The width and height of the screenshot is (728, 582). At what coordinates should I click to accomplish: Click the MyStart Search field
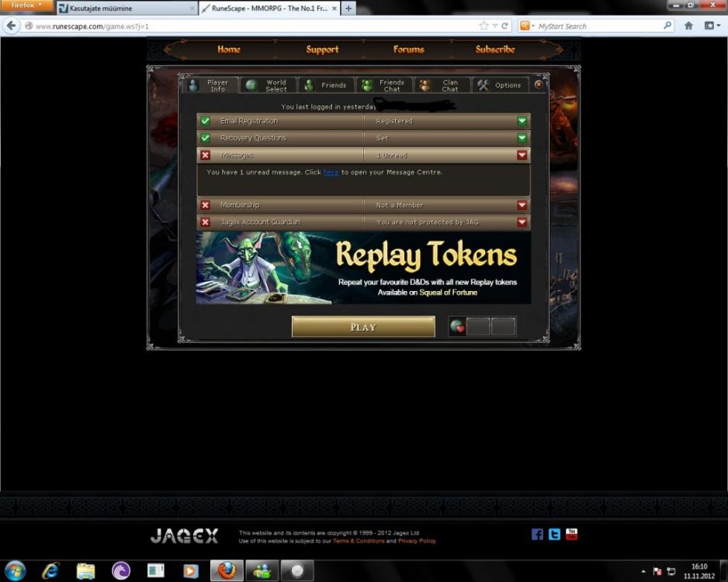(x=599, y=26)
